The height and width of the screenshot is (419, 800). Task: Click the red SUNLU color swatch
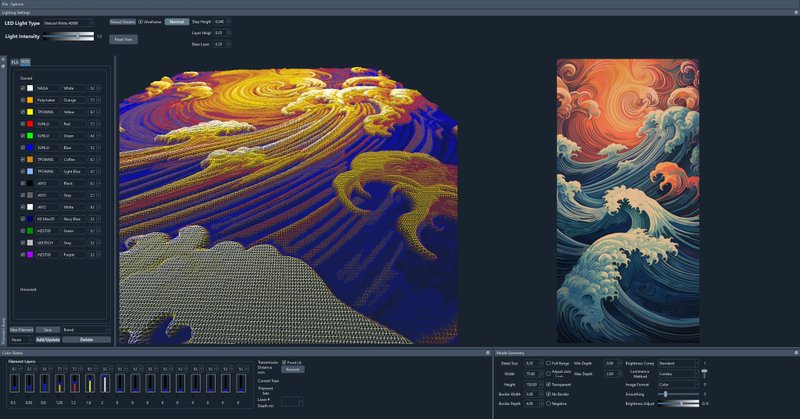(30, 124)
